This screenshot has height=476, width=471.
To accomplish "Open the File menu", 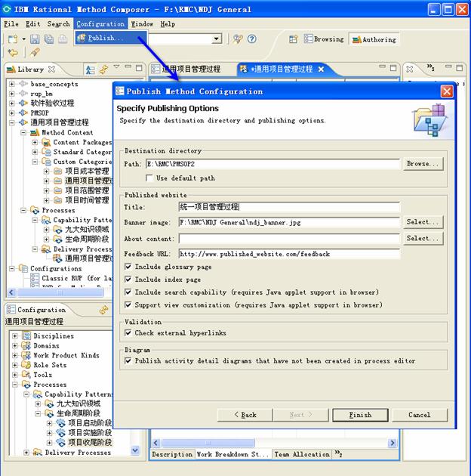I will (x=11, y=24).
